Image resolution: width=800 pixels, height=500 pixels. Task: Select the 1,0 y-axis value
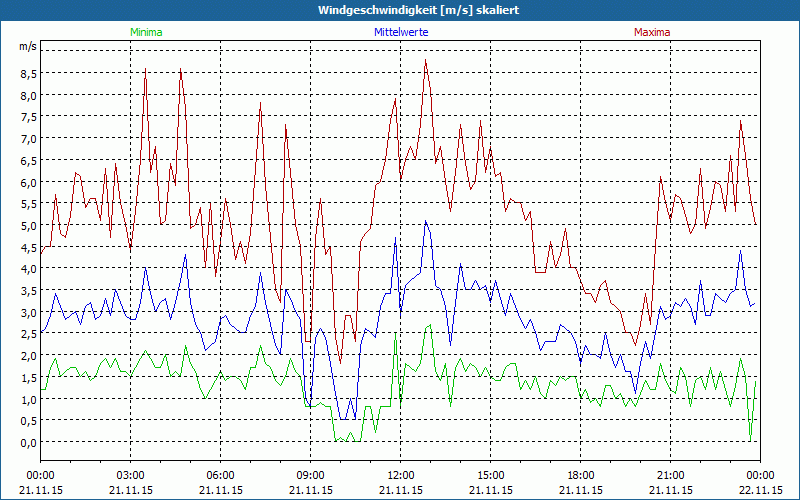[x=27, y=399]
